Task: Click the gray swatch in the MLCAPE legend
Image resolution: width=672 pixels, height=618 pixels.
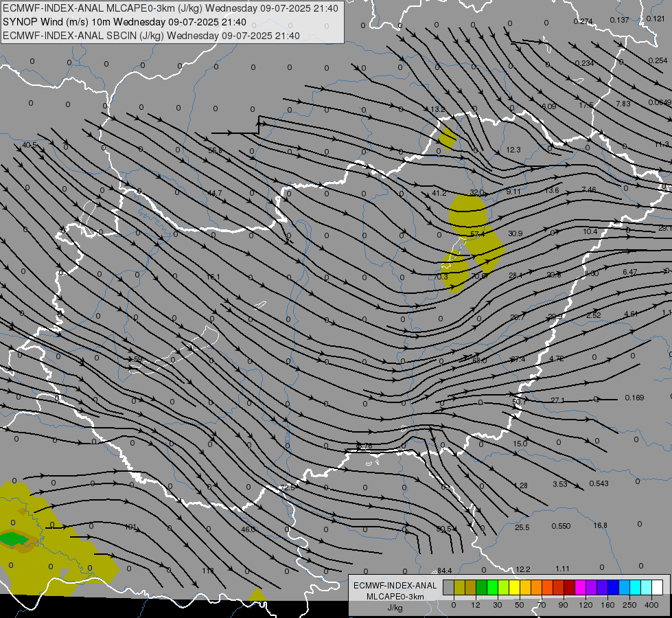Action: point(448,587)
